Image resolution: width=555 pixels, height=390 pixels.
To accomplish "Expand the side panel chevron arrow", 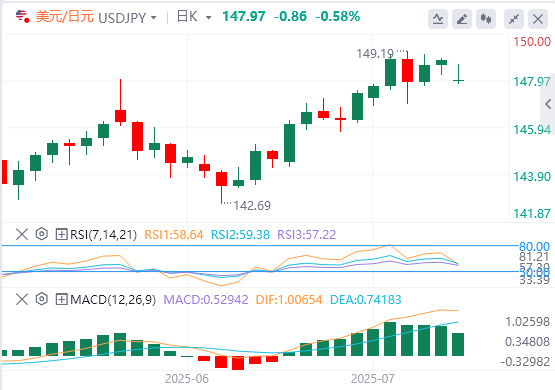I will (548, 104).
